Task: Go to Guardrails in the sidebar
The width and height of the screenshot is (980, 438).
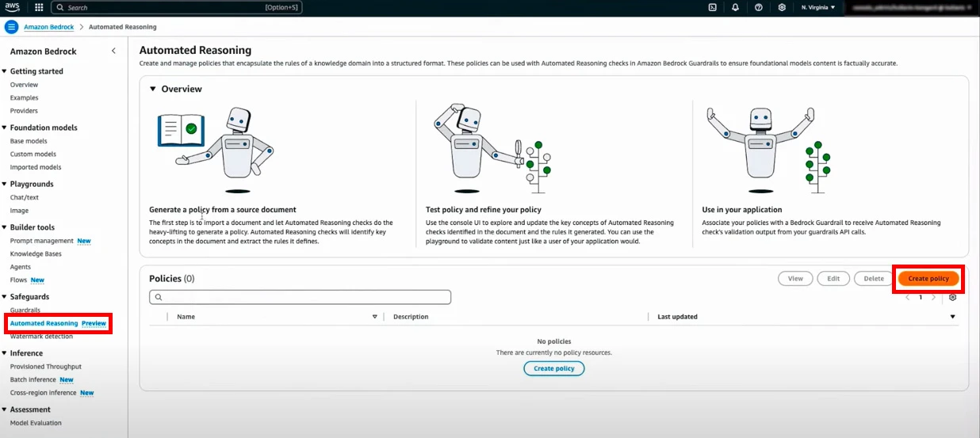Action: coord(25,310)
